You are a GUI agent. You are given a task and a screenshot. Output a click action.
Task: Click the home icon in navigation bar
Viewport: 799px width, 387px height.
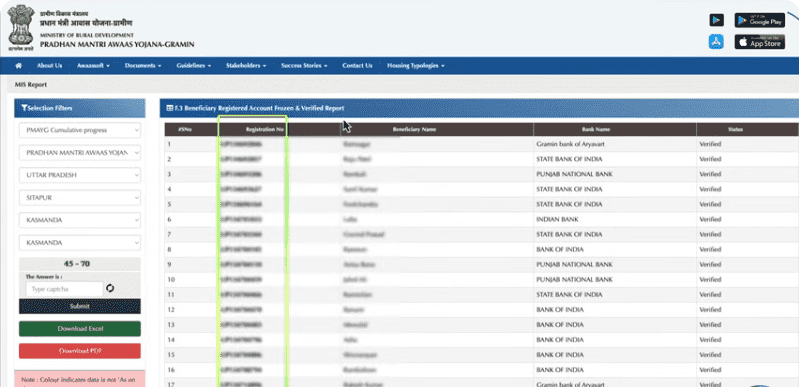pos(19,66)
